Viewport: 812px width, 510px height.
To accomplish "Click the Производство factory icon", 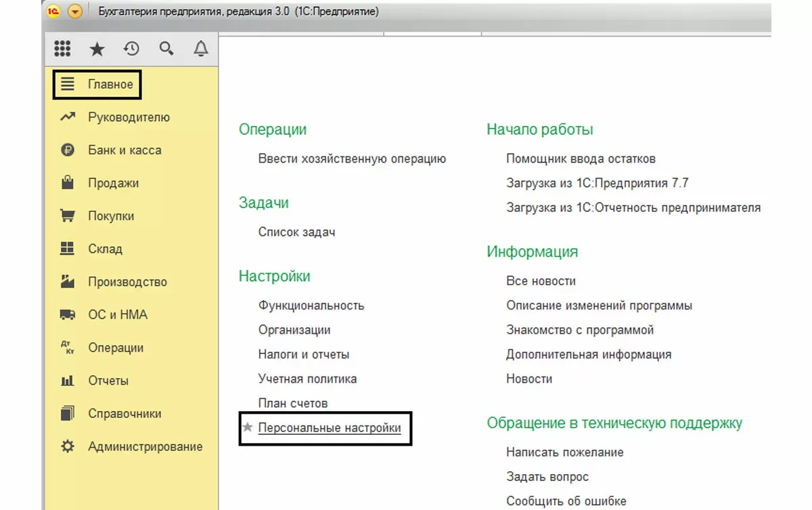I will [68, 282].
